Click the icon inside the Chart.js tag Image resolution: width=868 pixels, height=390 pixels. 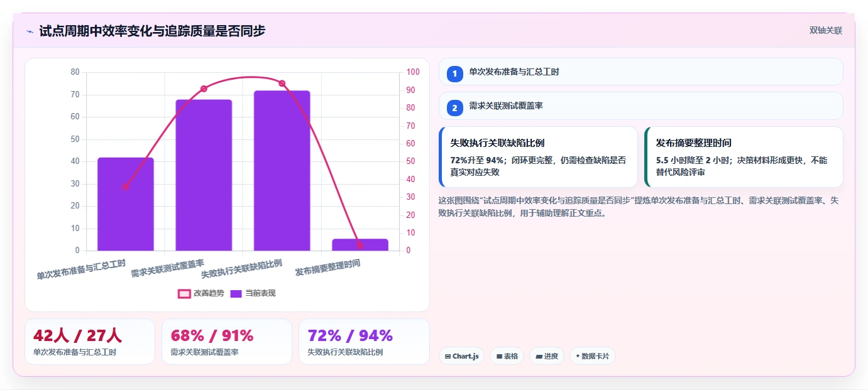(x=448, y=356)
